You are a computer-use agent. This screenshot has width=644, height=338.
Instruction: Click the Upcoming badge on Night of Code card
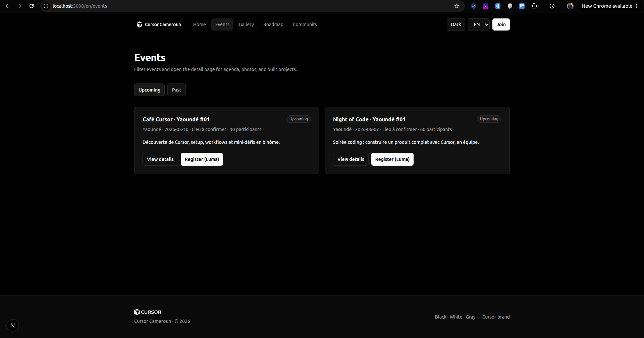(489, 119)
